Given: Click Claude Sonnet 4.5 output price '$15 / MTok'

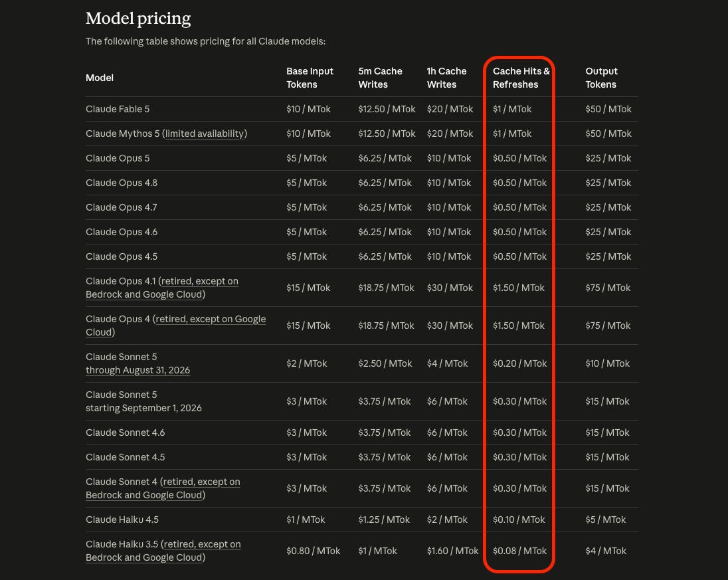Looking at the screenshot, I should [x=607, y=457].
